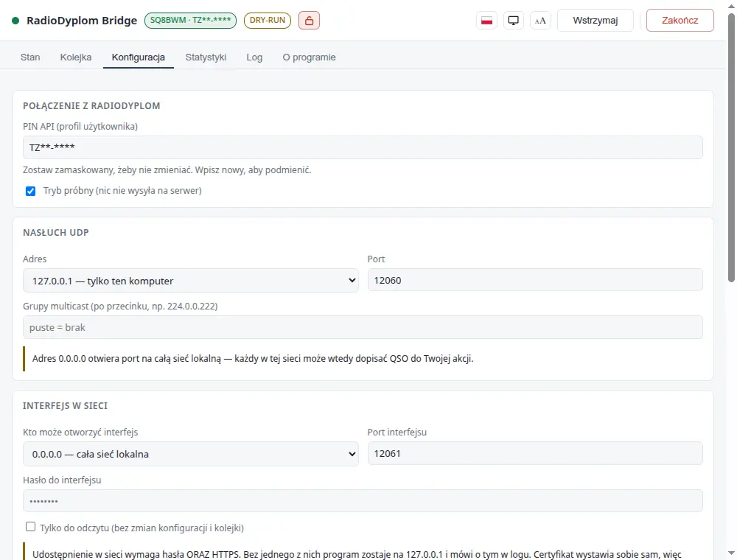Image resolution: width=737 pixels, height=560 pixels.
Task: Show the O programie tab
Action: 309,57
